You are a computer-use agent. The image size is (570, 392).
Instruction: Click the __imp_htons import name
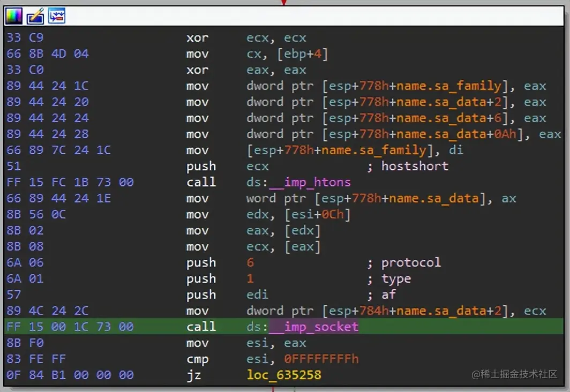310,182
